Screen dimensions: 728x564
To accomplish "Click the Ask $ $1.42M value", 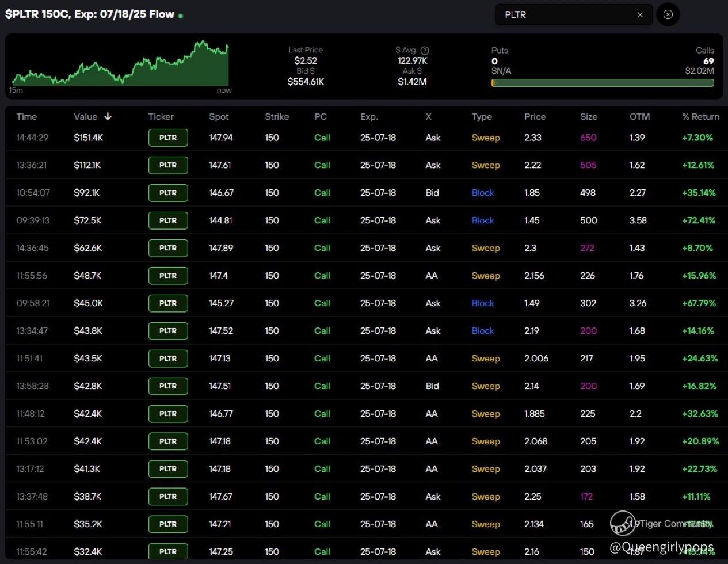I will coord(412,82).
